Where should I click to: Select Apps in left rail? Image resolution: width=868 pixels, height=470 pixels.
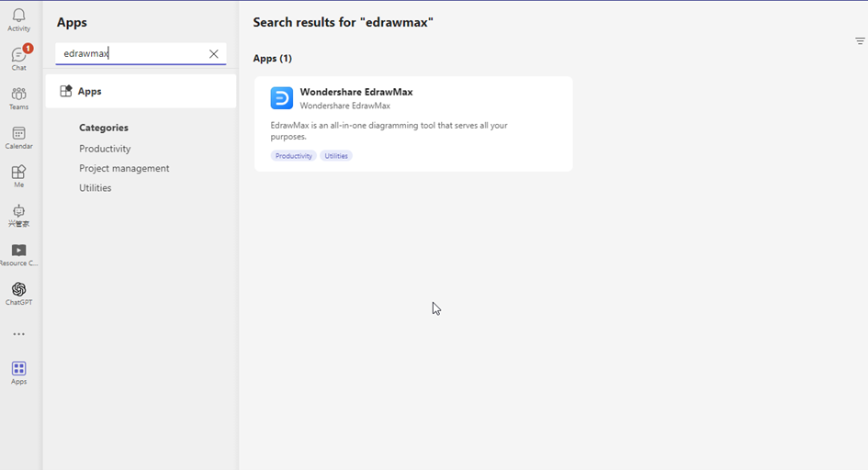pos(18,373)
